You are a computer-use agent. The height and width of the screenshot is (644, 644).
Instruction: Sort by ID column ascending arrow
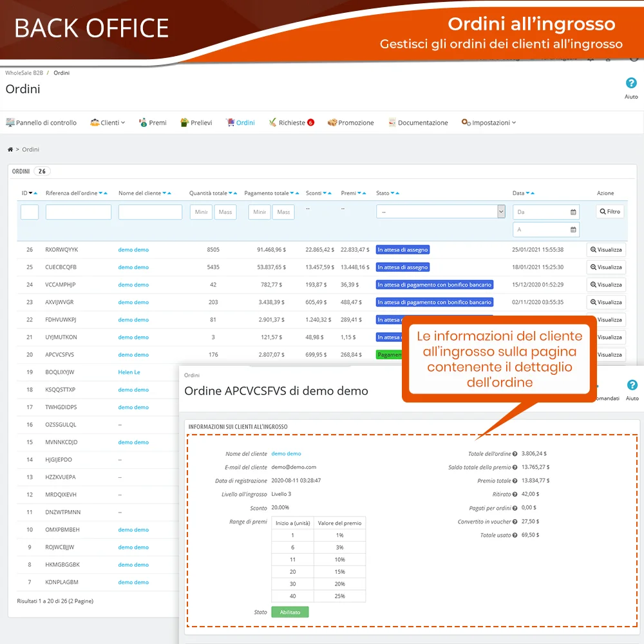[x=35, y=193]
